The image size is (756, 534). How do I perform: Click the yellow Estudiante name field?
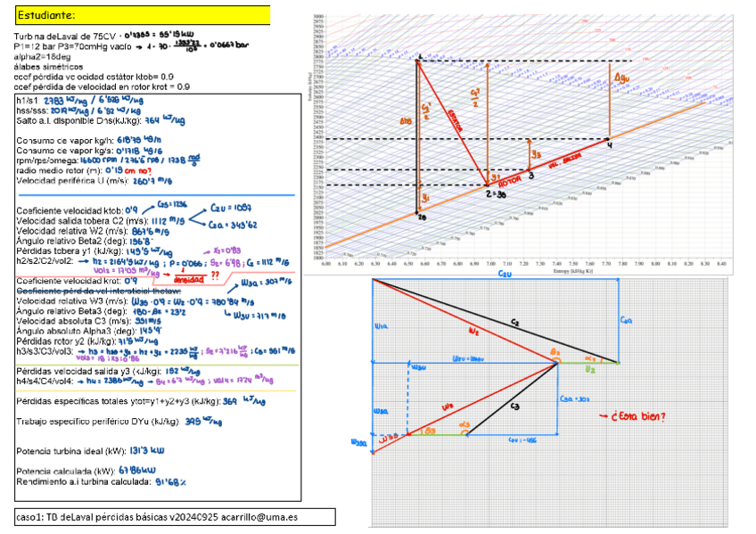(143, 15)
